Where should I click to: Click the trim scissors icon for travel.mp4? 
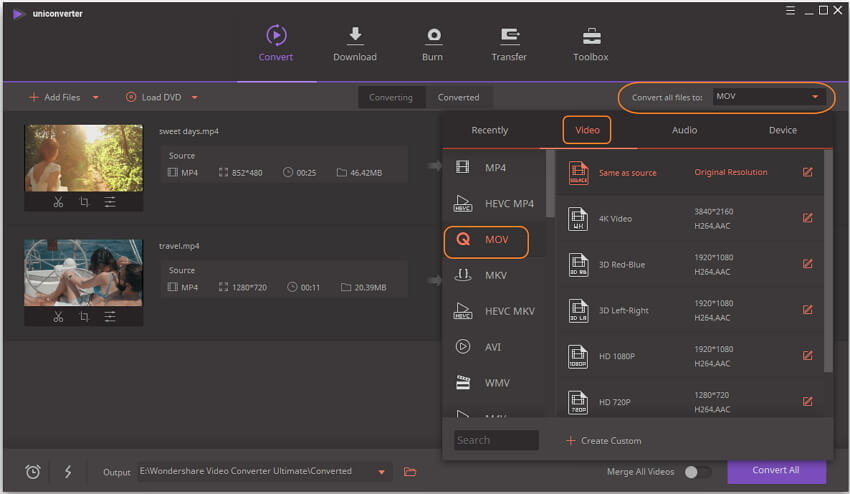point(58,317)
